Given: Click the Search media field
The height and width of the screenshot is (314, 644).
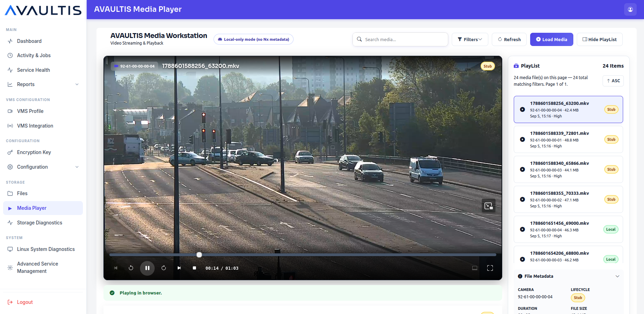Looking at the screenshot, I should click(400, 39).
